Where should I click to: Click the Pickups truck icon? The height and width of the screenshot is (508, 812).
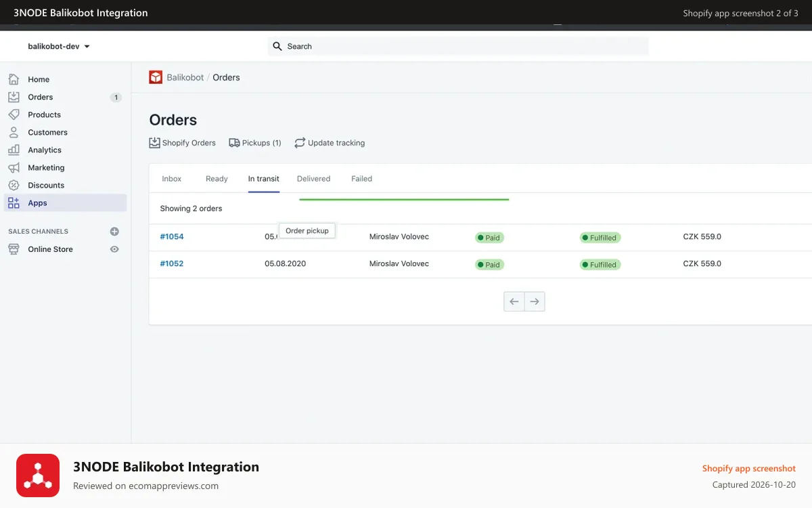(x=234, y=143)
